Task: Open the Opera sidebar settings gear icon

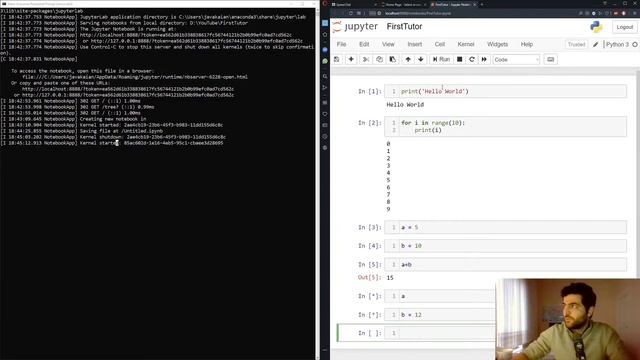Action: click(325, 148)
